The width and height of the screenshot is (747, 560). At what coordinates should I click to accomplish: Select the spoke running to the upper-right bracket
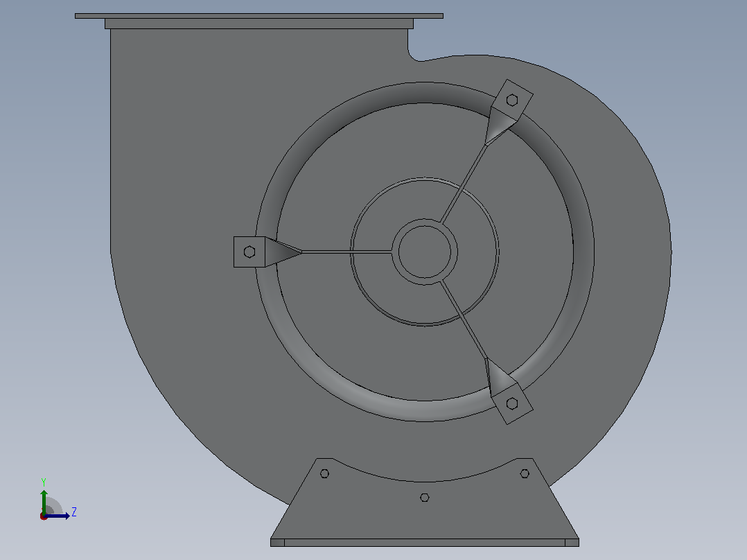464,184
